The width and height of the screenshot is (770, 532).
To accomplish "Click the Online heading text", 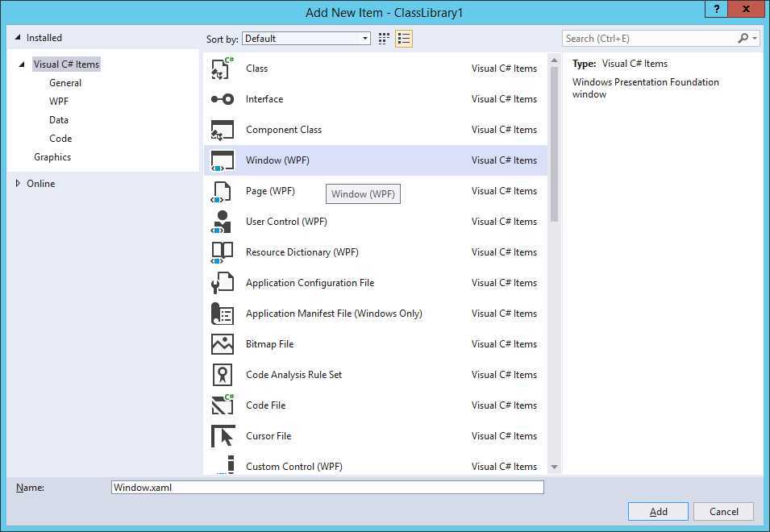I will pyautogui.click(x=41, y=184).
